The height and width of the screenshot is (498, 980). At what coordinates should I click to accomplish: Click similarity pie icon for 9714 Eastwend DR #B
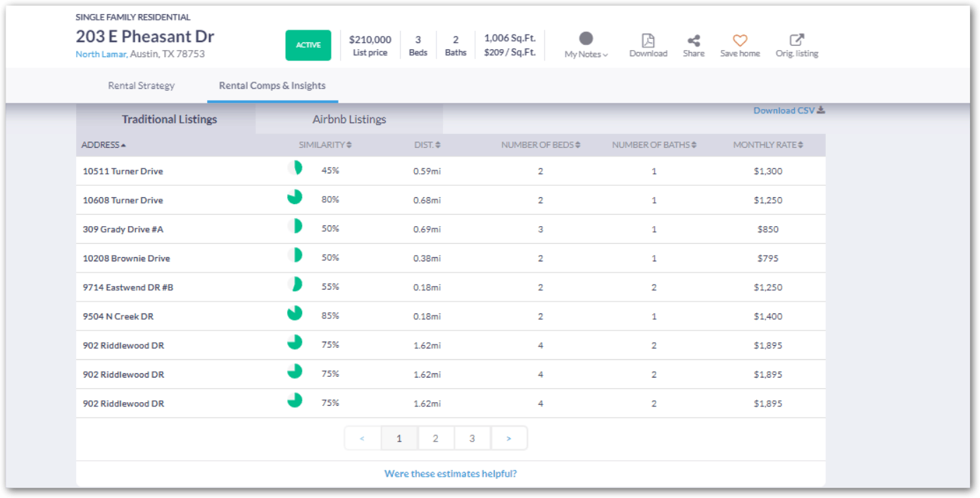click(x=295, y=284)
